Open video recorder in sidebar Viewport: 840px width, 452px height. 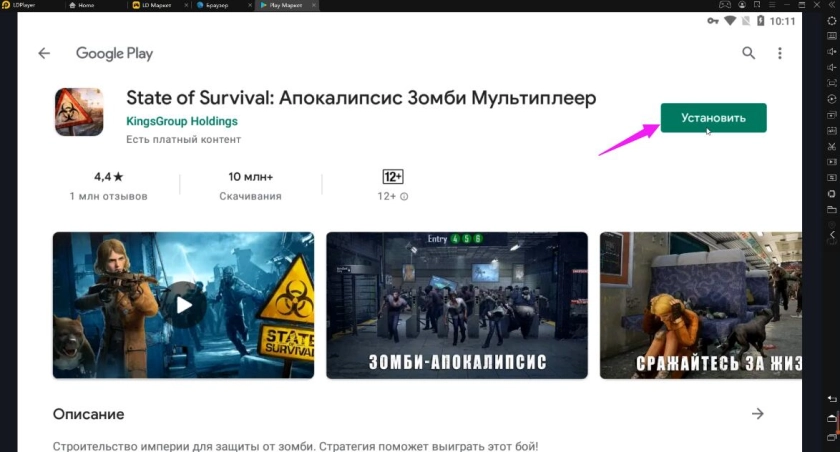pos(831,162)
